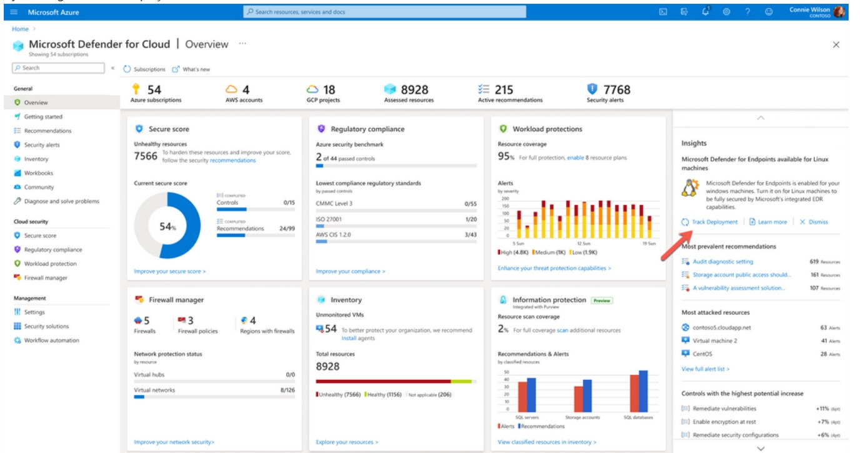Click View full alert list link
Image resolution: width=868 pixels, height=453 pixels.
706,369
